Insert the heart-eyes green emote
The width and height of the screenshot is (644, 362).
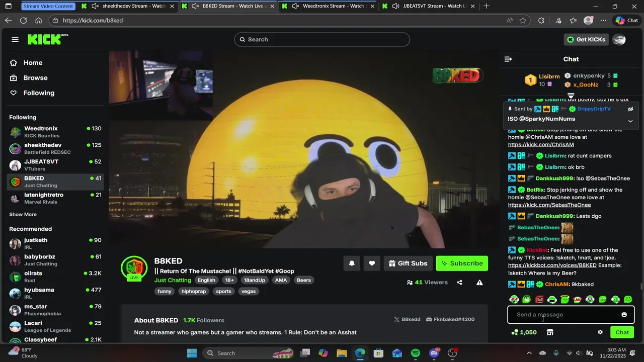coord(514,300)
